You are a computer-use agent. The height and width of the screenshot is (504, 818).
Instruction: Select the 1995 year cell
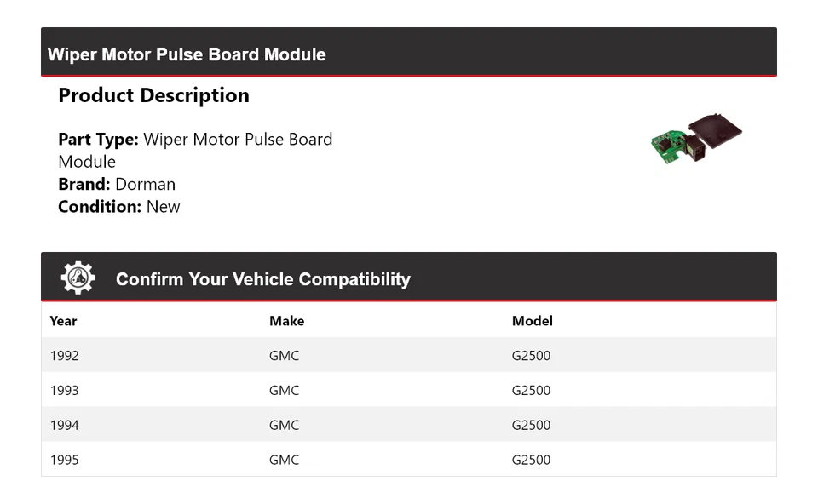(64, 460)
